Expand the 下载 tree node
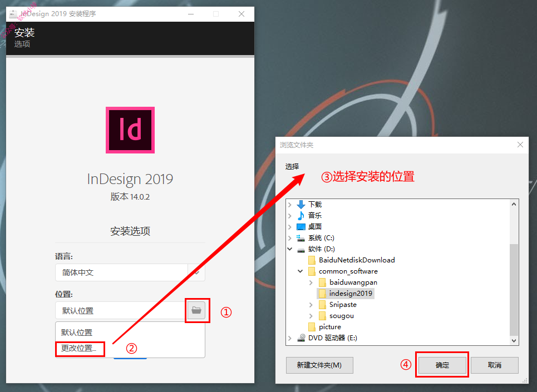The height and width of the screenshot is (392, 537). tap(290, 205)
